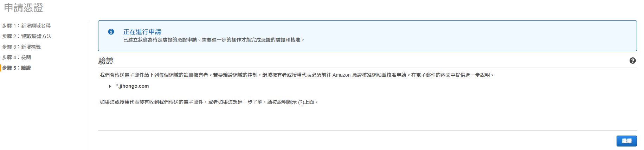Click the orange active step marker bar
644x150 pixels.
click(1, 68)
